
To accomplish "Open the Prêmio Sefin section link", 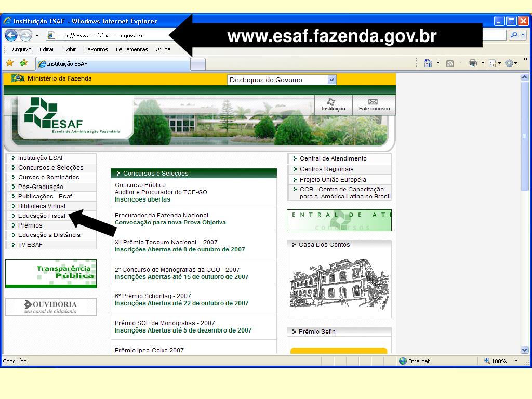I will pyautogui.click(x=317, y=331).
